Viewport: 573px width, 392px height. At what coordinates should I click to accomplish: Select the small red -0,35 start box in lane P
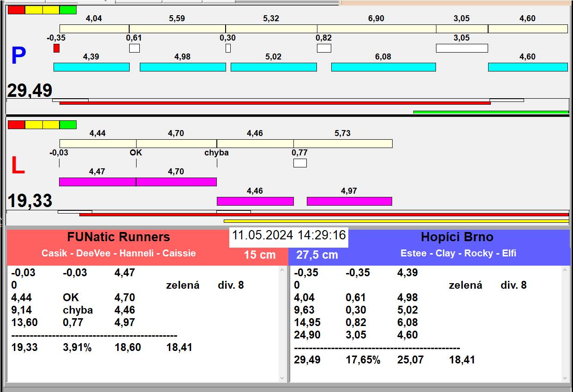click(x=56, y=48)
